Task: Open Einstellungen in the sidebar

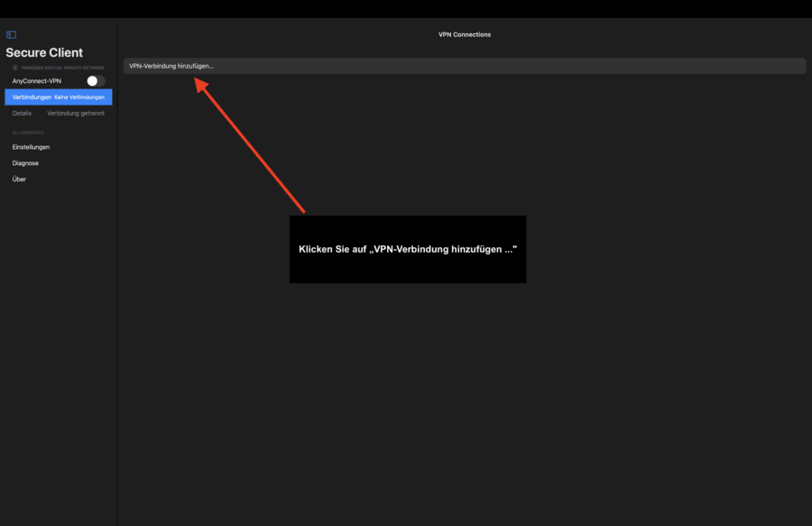Action: [x=31, y=147]
